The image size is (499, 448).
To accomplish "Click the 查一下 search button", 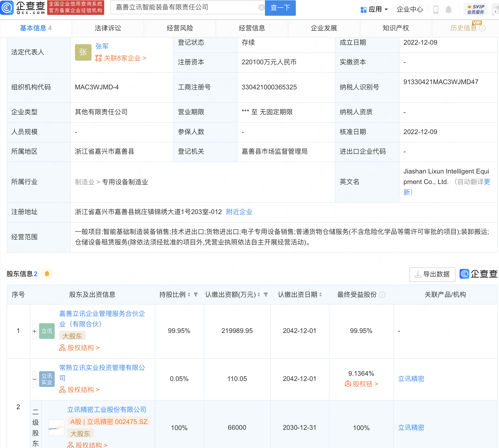I will coord(280,8).
